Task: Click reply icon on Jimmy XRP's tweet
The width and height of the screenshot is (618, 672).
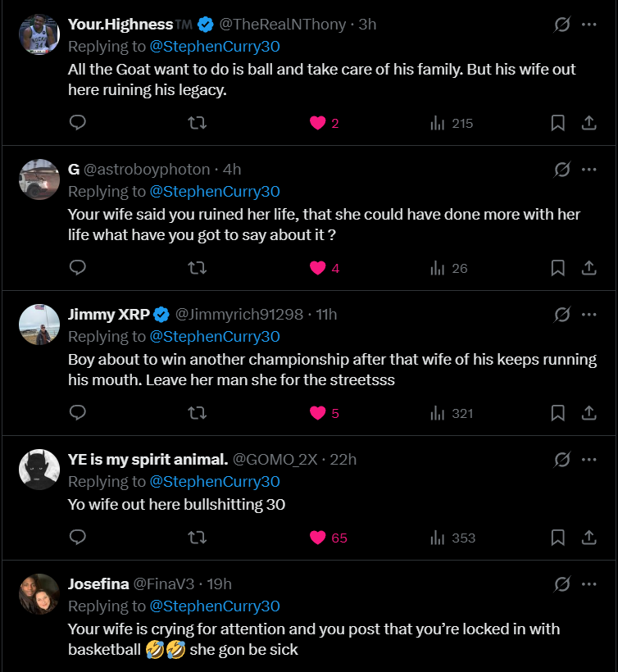Action: click(78, 413)
